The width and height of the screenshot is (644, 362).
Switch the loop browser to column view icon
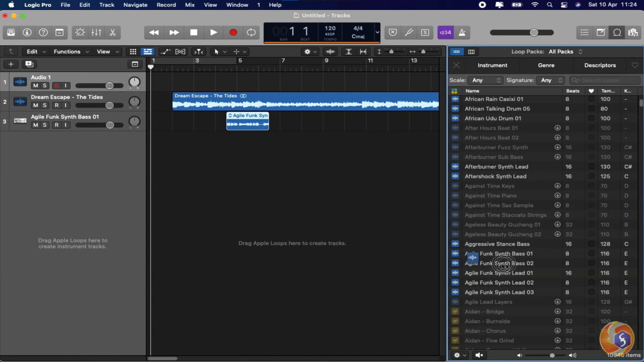(471, 52)
